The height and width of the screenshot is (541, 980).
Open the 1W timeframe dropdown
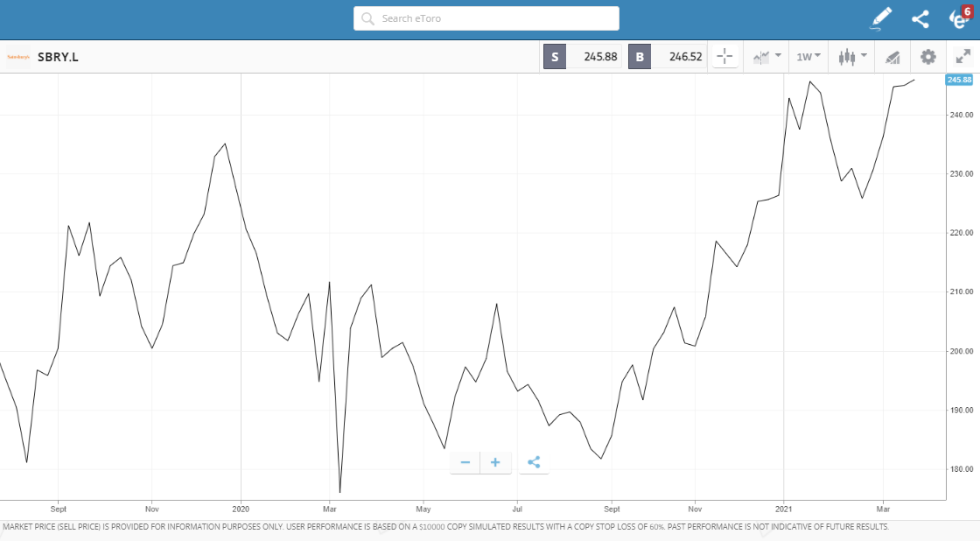point(808,57)
